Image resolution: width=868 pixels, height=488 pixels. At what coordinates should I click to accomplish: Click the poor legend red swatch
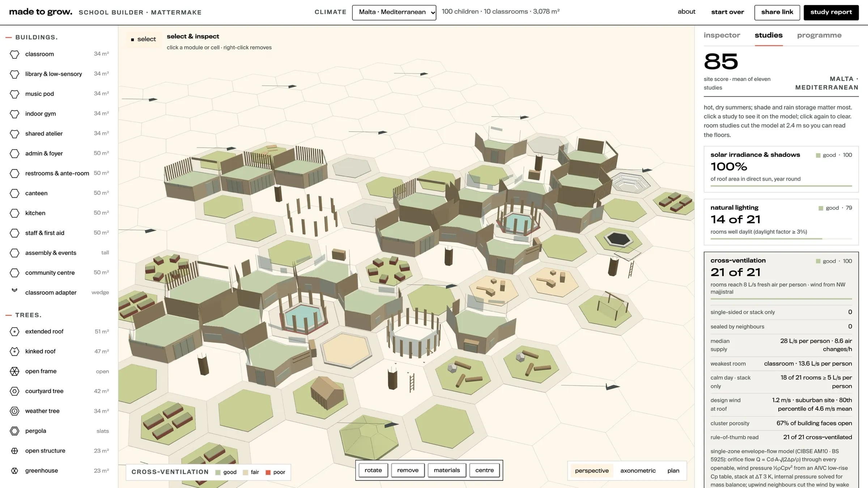pyautogui.click(x=268, y=472)
